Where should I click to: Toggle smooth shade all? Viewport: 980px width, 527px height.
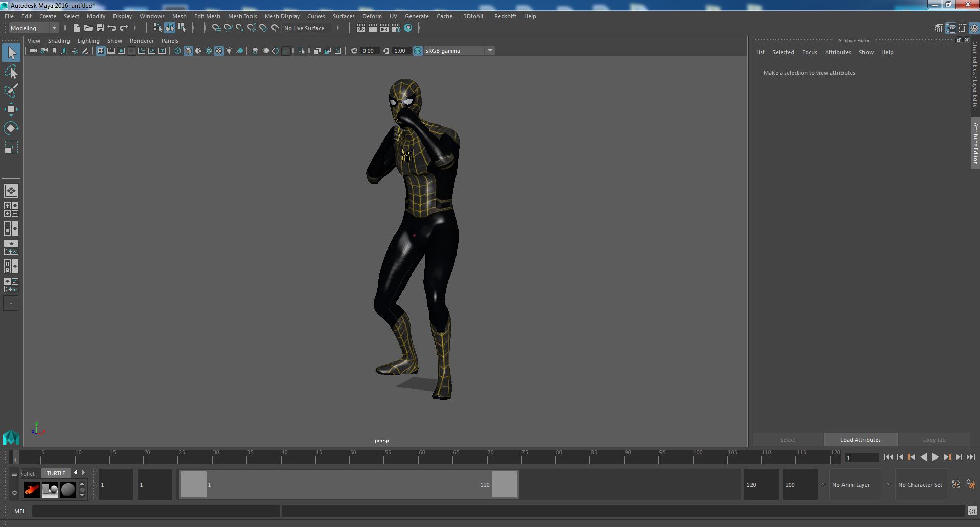tap(188, 51)
